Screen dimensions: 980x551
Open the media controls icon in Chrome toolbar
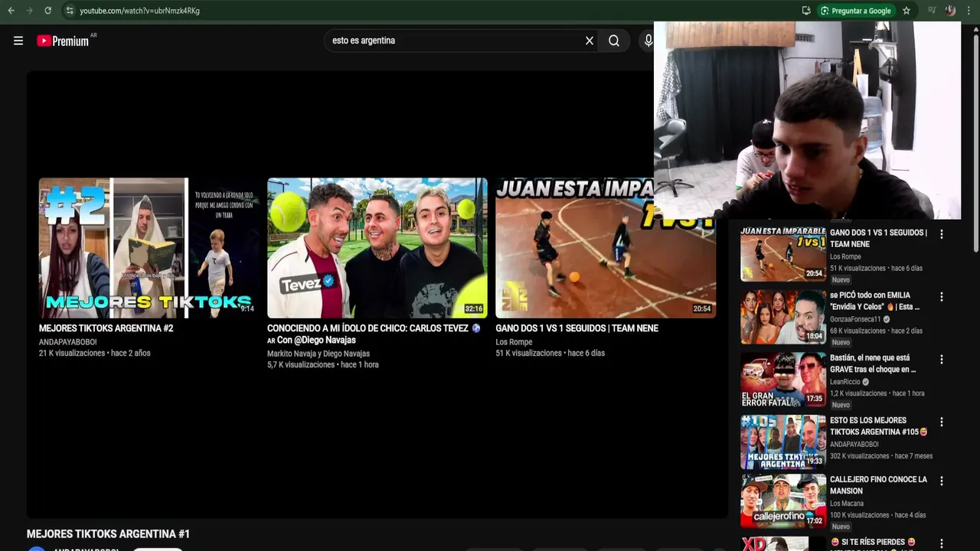point(932,11)
